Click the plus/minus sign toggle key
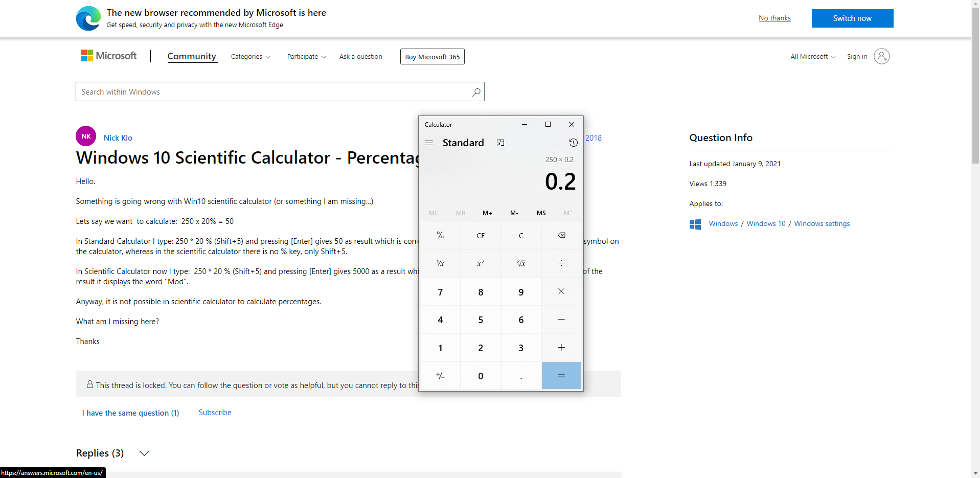The height and width of the screenshot is (478, 980). coord(440,376)
